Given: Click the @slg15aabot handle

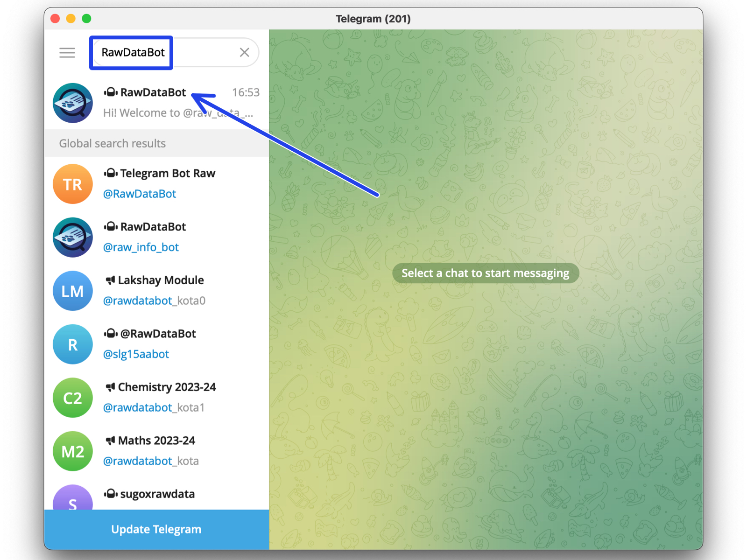Looking at the screenshot, I should tap(136, 354).
